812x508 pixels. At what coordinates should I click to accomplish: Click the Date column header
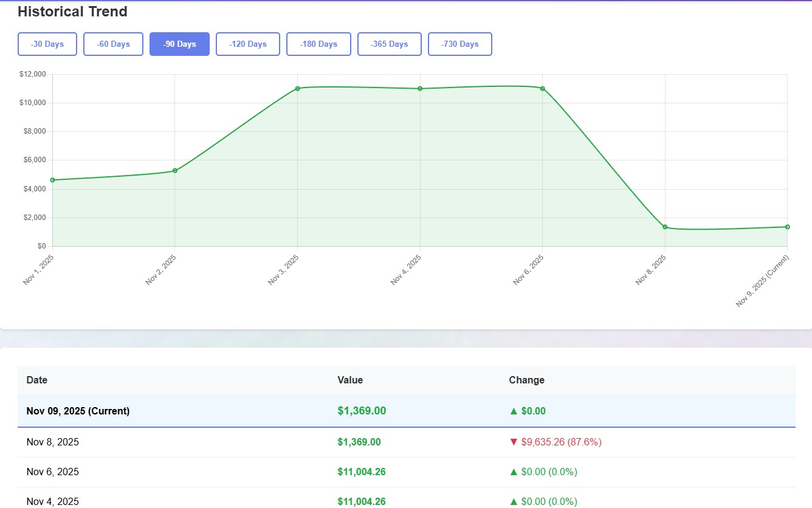[x=37, y=380]
